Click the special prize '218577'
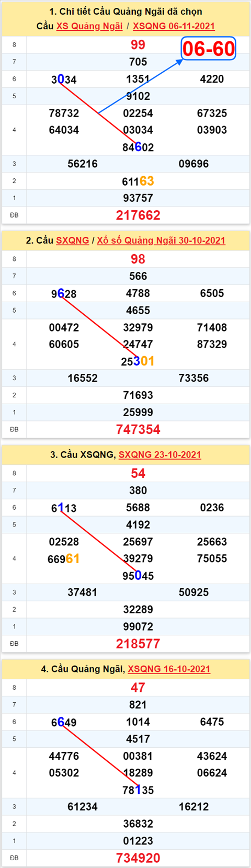 138,644
